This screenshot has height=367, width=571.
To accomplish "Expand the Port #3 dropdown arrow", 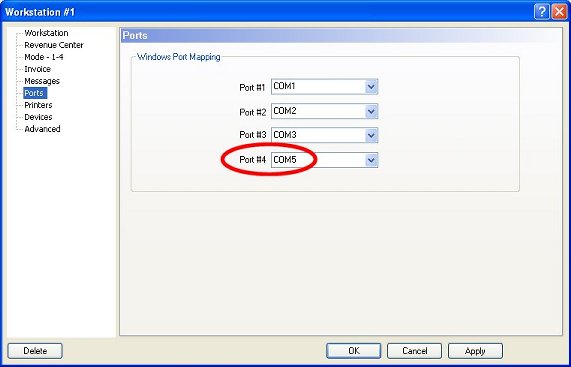I will [371, 135].
